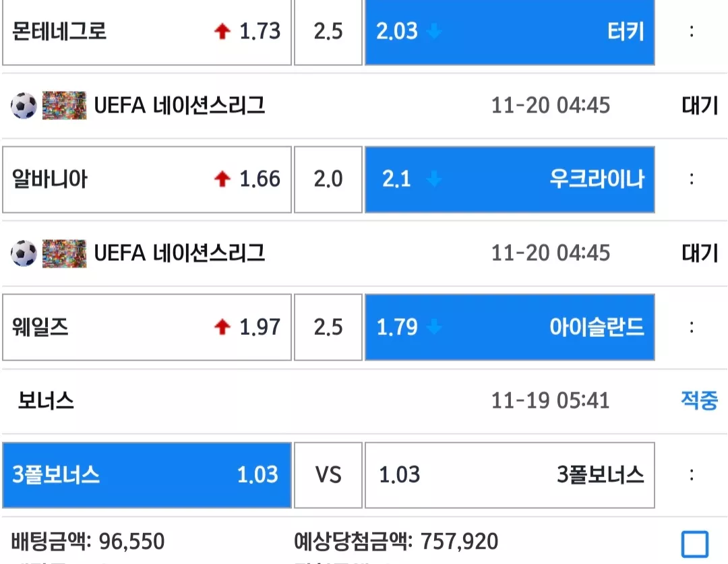728x564 pixels.
Task: Click the flag image in second UEFA 네이션스리그 row
Action: 64,253
